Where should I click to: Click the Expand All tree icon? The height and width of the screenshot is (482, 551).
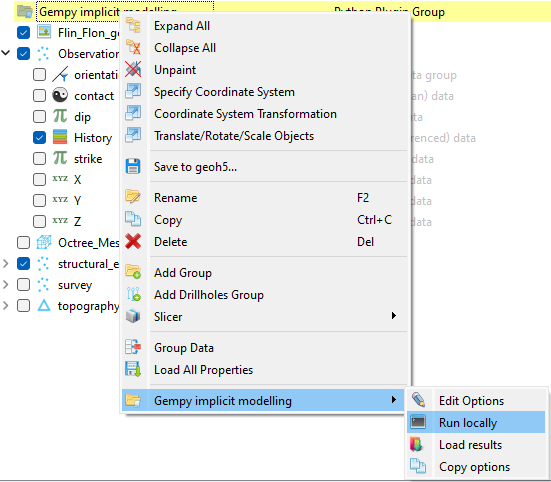(x=133, y=26)
